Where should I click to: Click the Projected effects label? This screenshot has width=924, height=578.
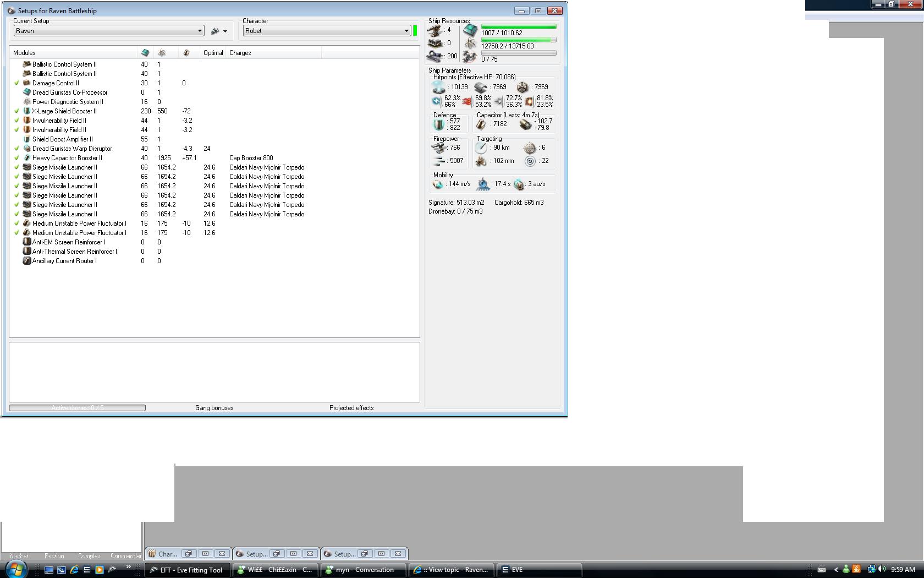(x=351, y=408)
